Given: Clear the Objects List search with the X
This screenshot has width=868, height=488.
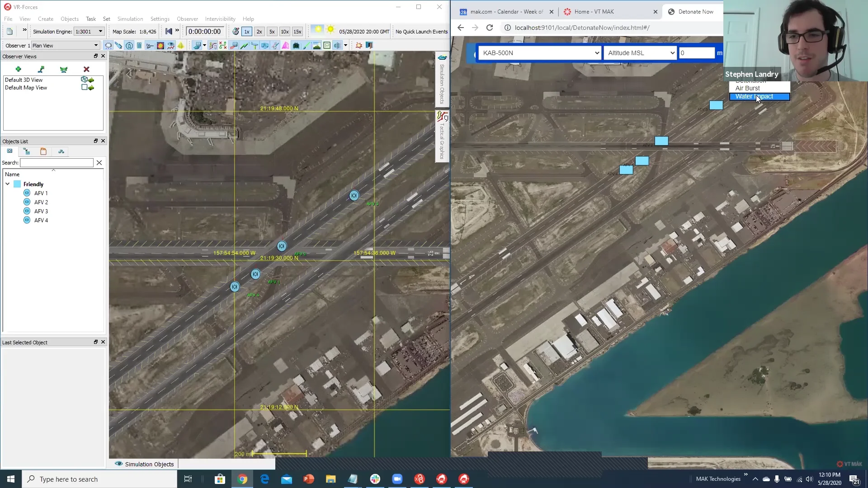Looking at the screenshot, I should [x=99, y=163].
